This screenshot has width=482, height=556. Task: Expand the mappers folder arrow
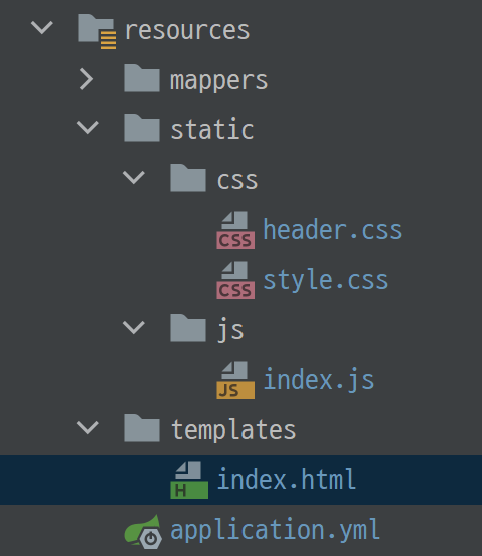pyautogui.click(x=87, y=79)
